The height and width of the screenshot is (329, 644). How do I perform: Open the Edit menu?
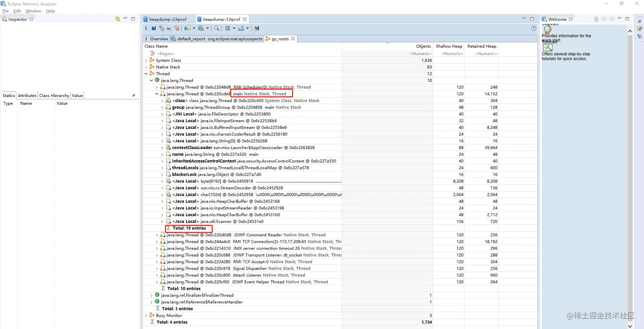point(17,11)
